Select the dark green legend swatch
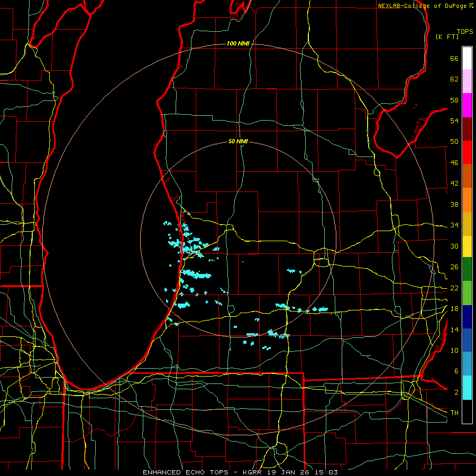This screenshot has height=476, width=476. coord(467,269)
